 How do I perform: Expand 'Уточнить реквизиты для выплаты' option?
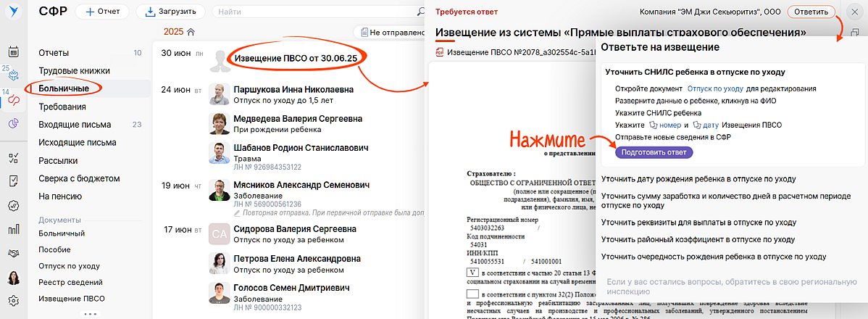tap(698, 222)
